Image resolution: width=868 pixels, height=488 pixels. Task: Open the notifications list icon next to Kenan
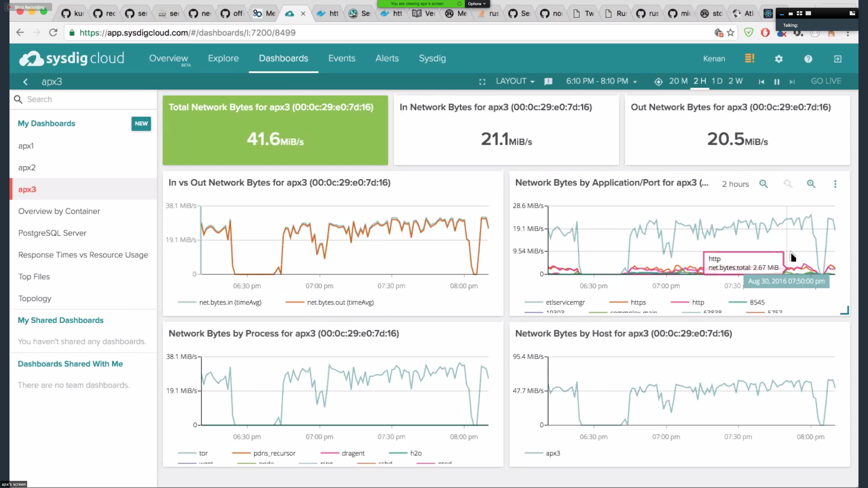749,59
